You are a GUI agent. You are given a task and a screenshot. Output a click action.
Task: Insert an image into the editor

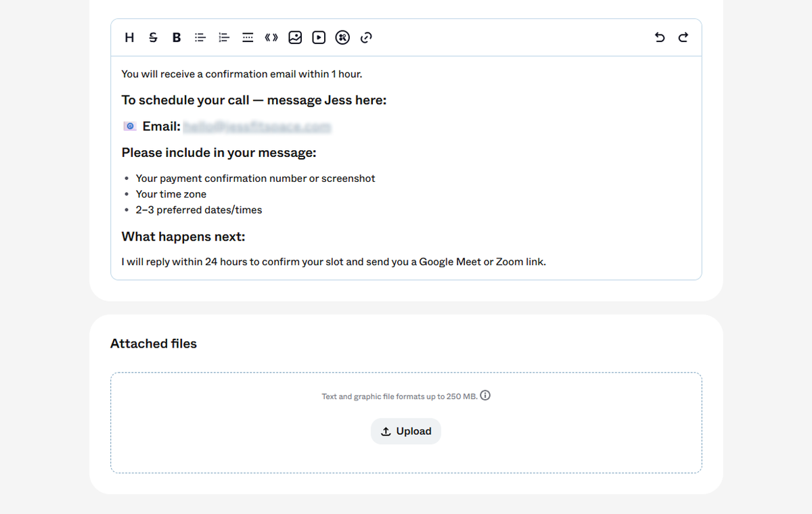coord(295,38)
